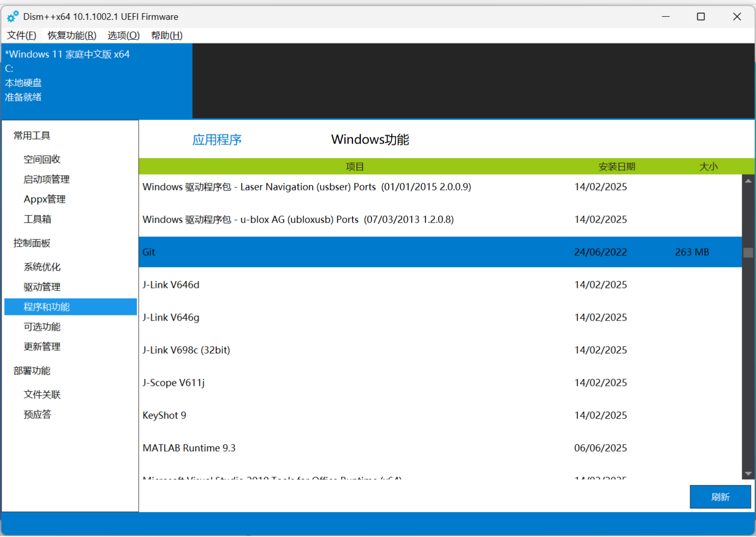Open 更新管理 in the sidebar
The width and height of the screenshot is (756, 537).
(x=42, y=347)
